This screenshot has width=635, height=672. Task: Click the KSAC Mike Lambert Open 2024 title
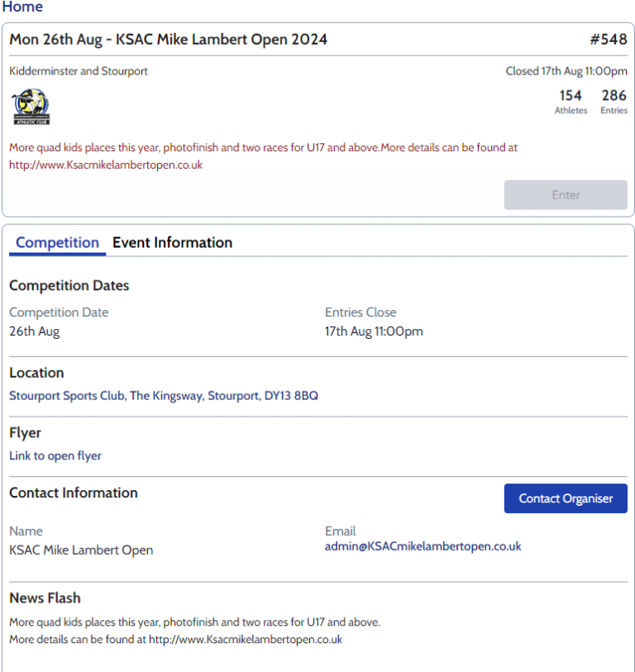169,40
